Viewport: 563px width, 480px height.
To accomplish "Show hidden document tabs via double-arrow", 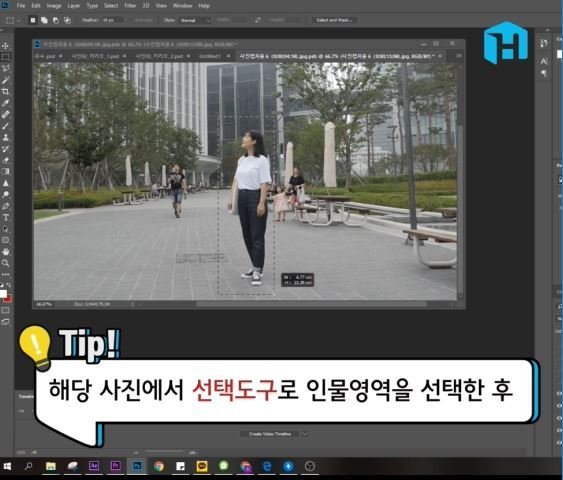I will click(x=459, y=56).
